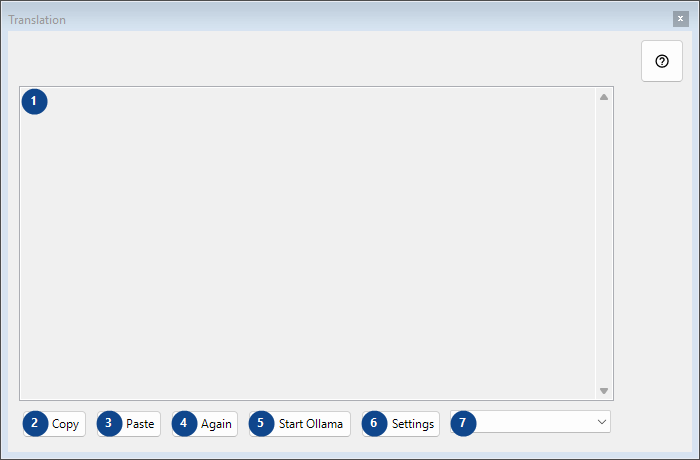700x460 pixels.
Task: Focus the large translation text area
Action: click(x=308, y=243)
